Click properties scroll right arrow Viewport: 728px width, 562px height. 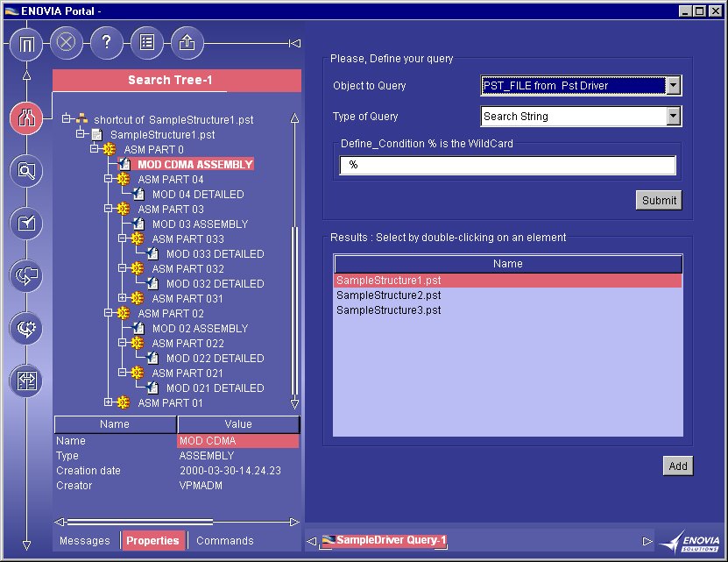[293, 522]
